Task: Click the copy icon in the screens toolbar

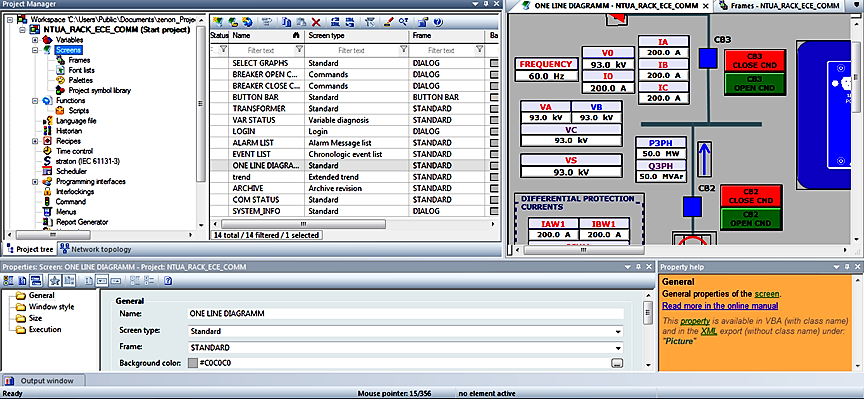Action: 286,22
